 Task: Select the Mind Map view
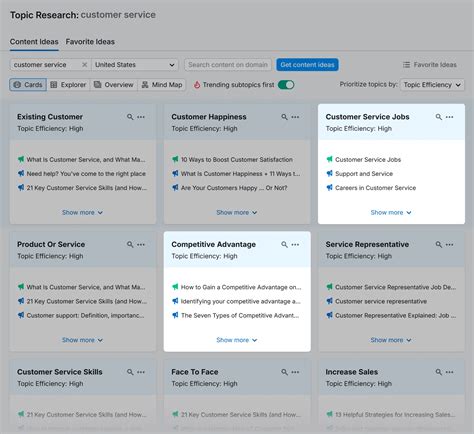click(162, 85)
